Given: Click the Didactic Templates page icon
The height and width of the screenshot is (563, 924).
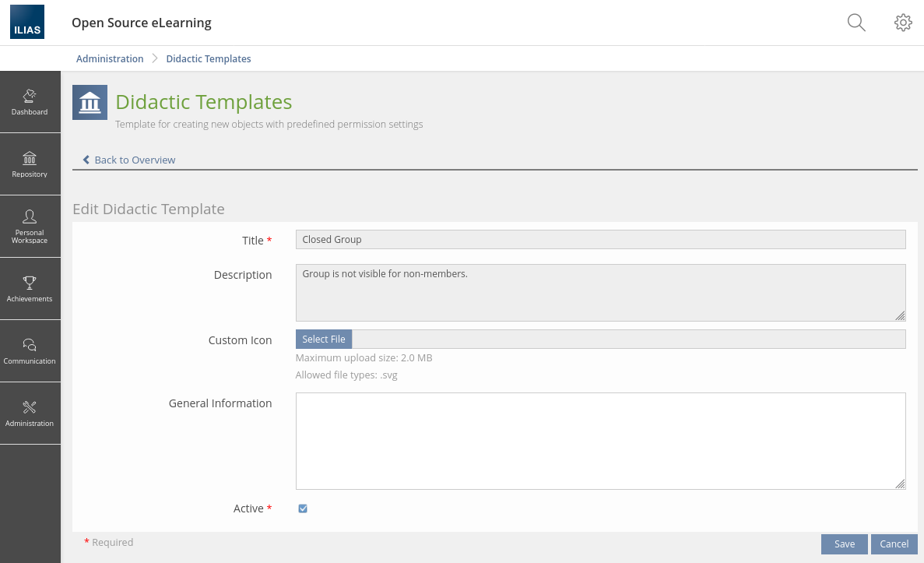Looking at the screenshot, I should pos(90,103).
